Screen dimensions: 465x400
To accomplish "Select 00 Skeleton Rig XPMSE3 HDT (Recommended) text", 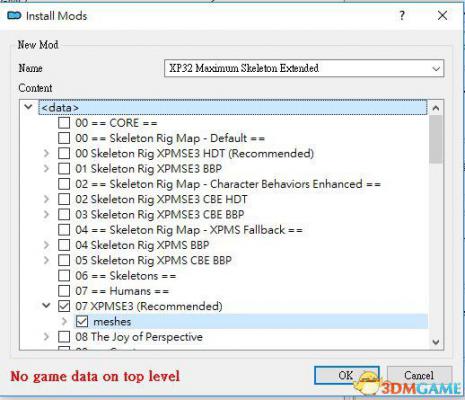I will [x=194, y=154].
